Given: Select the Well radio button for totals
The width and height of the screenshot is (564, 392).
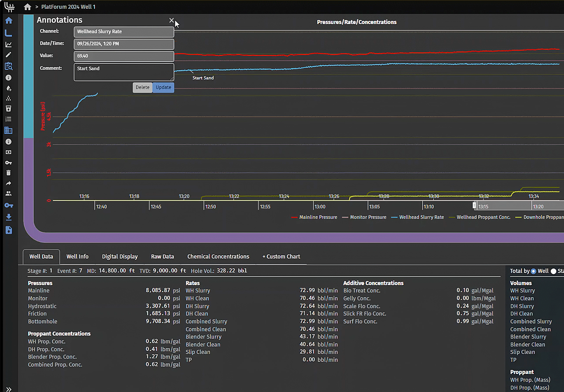Looking at the screenshot, I should pyautogui.click(x=534, y=271).
